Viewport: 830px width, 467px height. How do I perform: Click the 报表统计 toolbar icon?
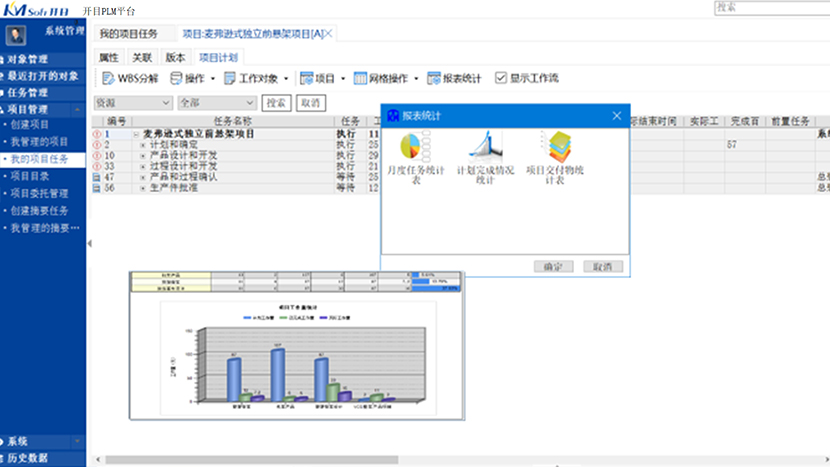[436, 78]
